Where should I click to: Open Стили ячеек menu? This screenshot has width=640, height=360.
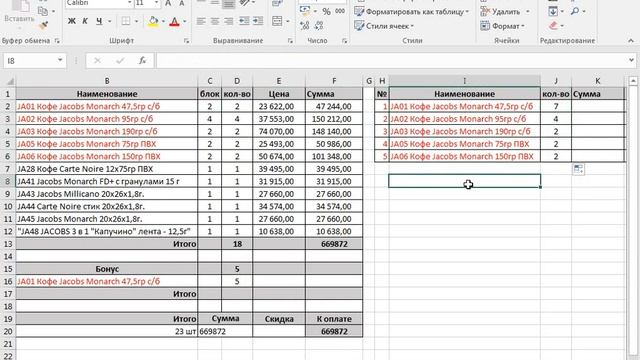(384, 26)
